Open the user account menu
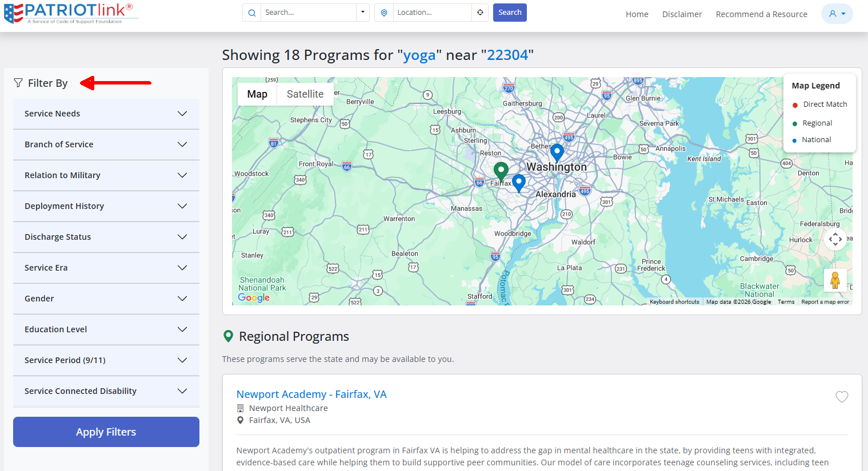This screenshot has width=868, height=471. click(x=837, y=14)
